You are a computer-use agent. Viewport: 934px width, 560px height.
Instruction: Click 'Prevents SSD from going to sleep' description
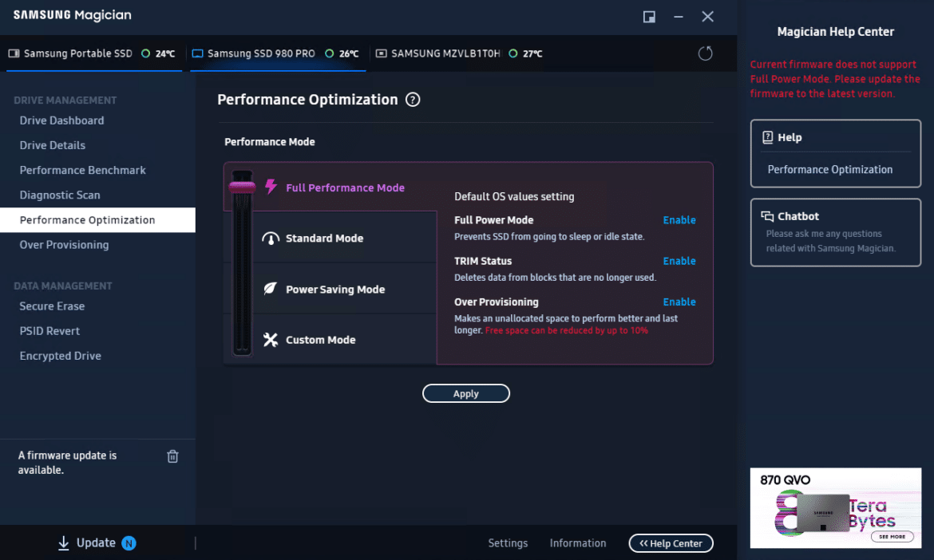549,236
